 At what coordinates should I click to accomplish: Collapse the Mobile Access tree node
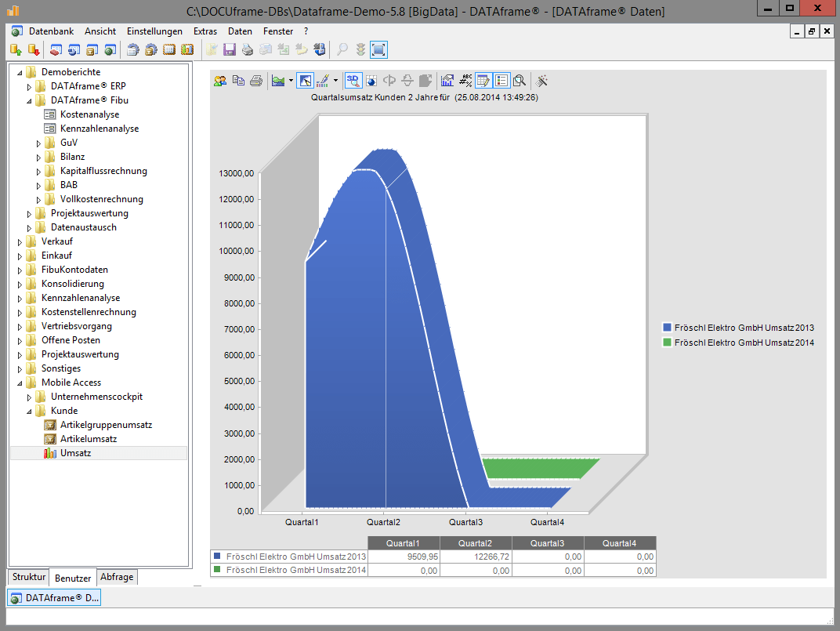coord(20,383)
